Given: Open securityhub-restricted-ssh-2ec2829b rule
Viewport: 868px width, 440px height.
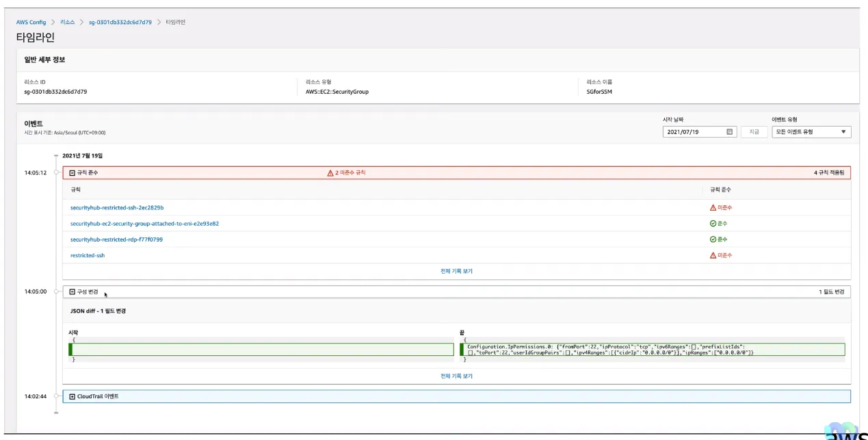Looking at the screenshot, I should 117,207.
